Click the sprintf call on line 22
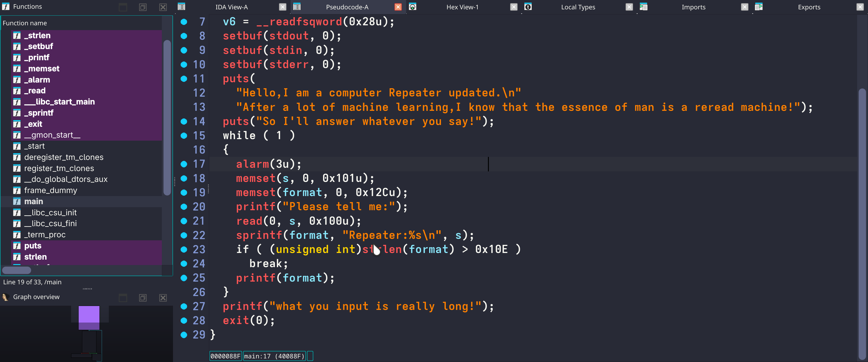Viewport: 868px width, 362px height. 259,235
